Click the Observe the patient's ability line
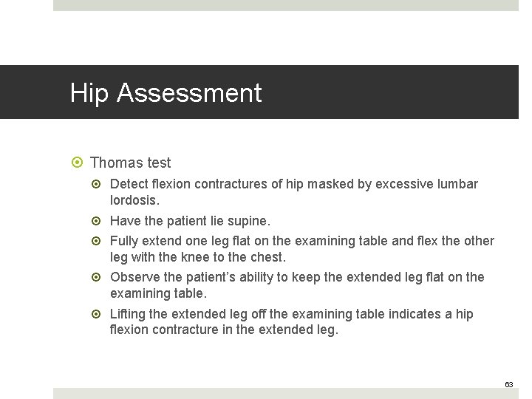Screen dimensions: 532x399 tap(296, 277)
